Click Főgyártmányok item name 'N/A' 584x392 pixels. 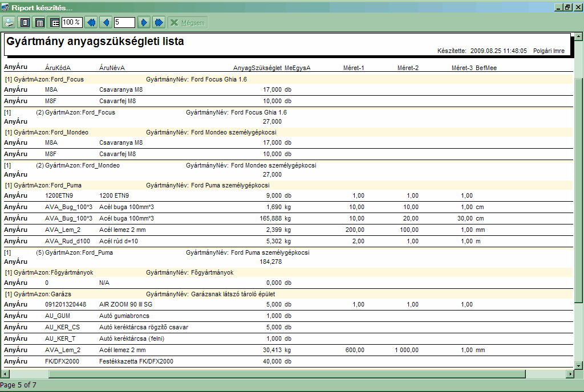pos(104,283)
